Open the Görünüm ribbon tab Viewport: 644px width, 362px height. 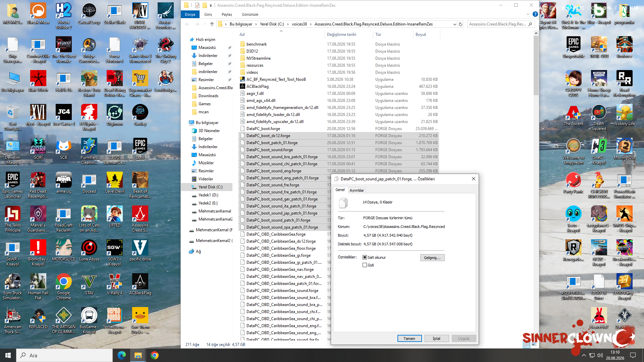[x=250, y=14]
